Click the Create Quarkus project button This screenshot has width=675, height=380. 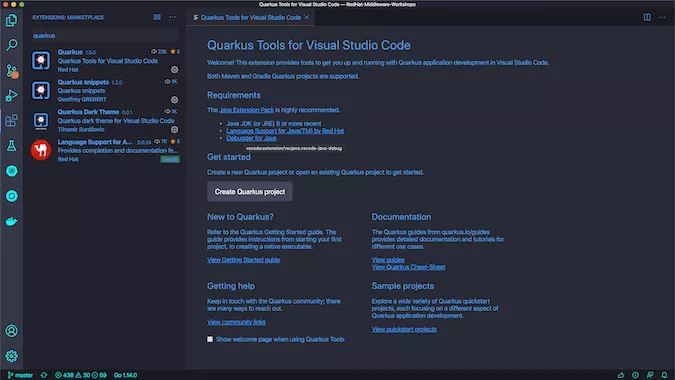click(250, 192)
